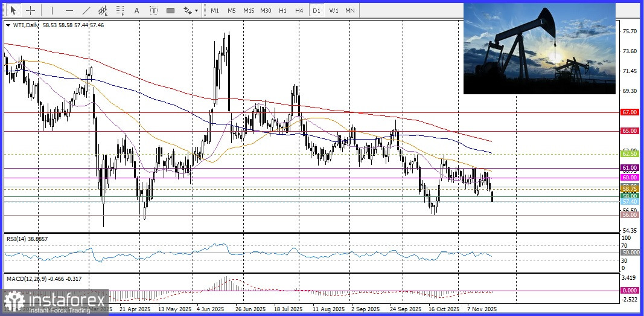This screenshot has width=644, height=316.
Task: Click the 60.00 price level label
Action: click(x=630, y=178)
